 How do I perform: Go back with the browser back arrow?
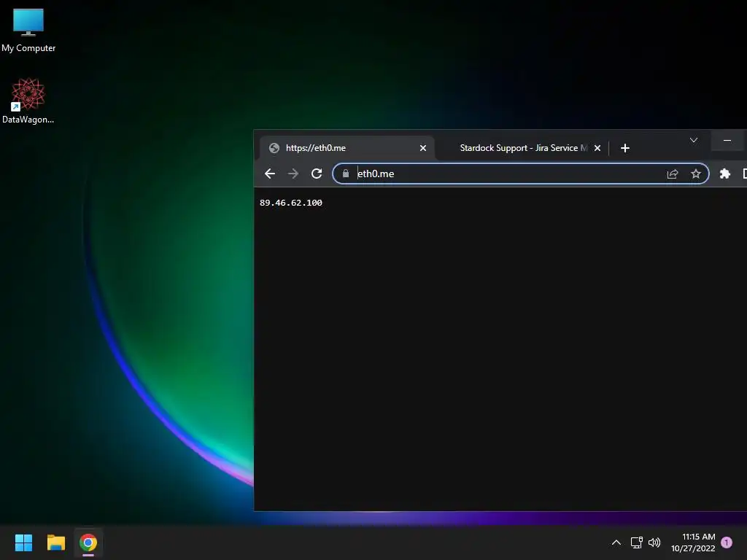click(270, 174)
